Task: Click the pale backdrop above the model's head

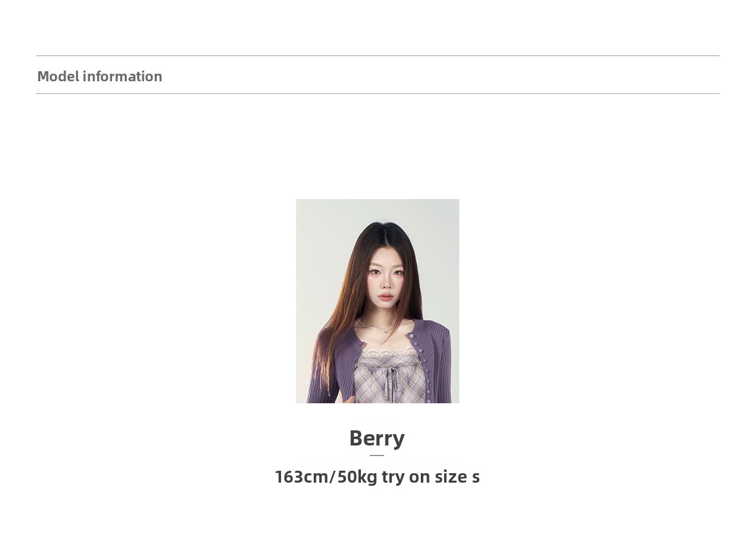Action: tap(378, 211)
